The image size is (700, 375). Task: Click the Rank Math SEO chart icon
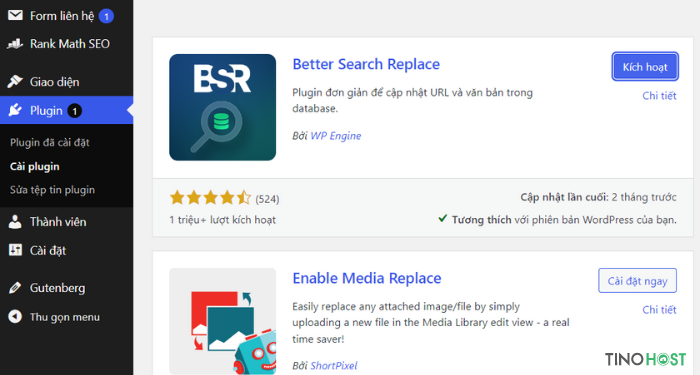pos(15,44)
